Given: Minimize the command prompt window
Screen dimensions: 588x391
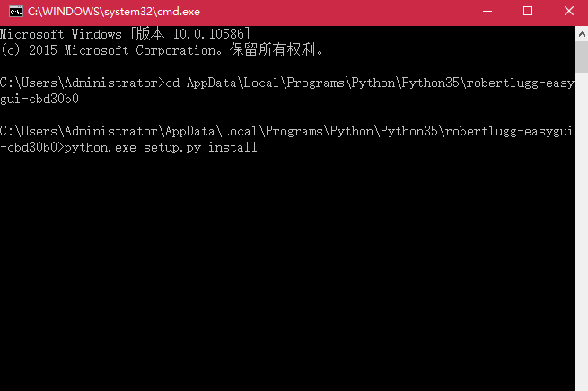Looking at the screenshot, I should tap(485, 12).
